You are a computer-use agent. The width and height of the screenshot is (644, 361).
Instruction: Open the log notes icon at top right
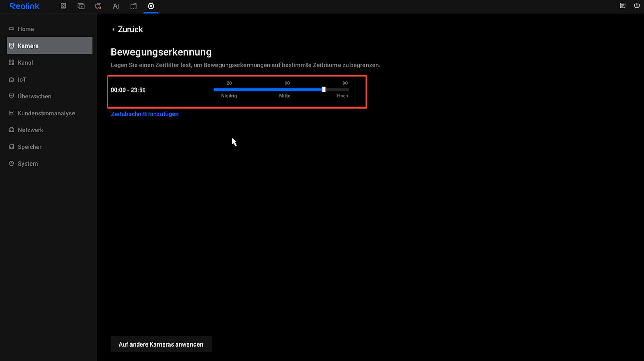tap(622, 6)
